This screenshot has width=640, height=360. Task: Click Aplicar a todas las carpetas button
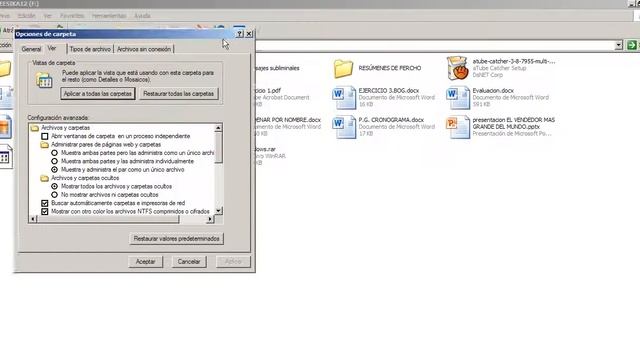[98, 93]
